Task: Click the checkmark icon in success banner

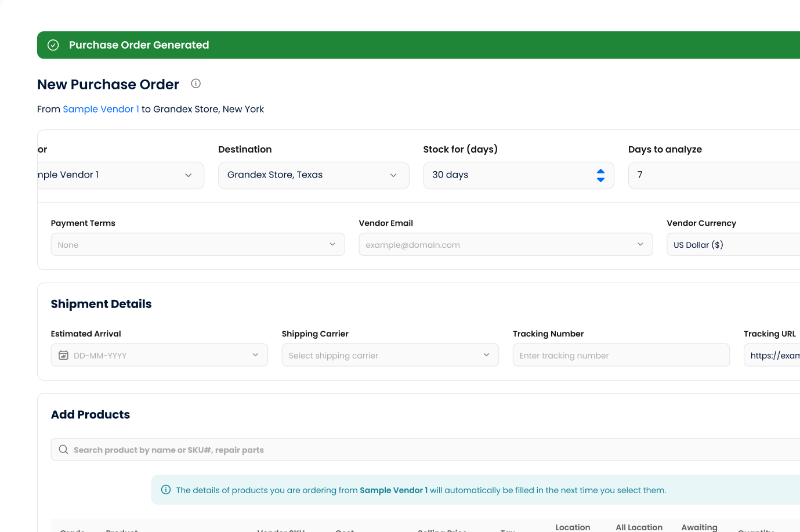Action: coord(53,45)
